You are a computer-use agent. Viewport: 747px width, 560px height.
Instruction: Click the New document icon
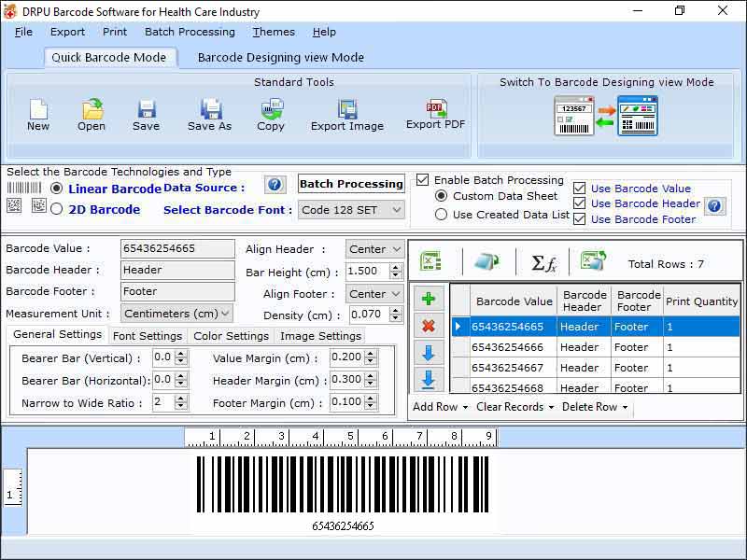pyautogui.click(x=38, y=109)
